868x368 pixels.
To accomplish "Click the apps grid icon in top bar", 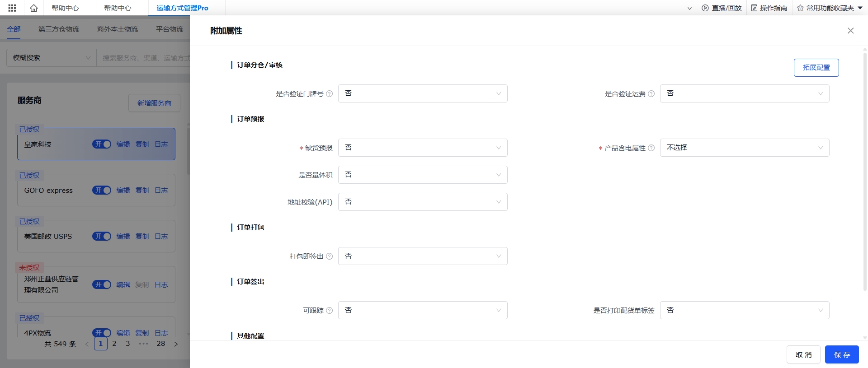I will pos(12,8).
